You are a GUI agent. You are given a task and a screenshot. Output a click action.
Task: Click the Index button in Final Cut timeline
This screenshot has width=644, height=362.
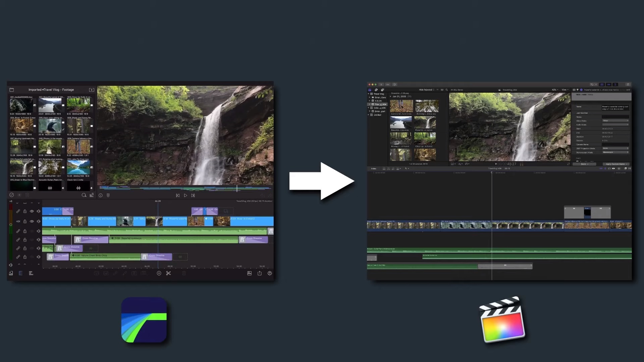(374, 169)
